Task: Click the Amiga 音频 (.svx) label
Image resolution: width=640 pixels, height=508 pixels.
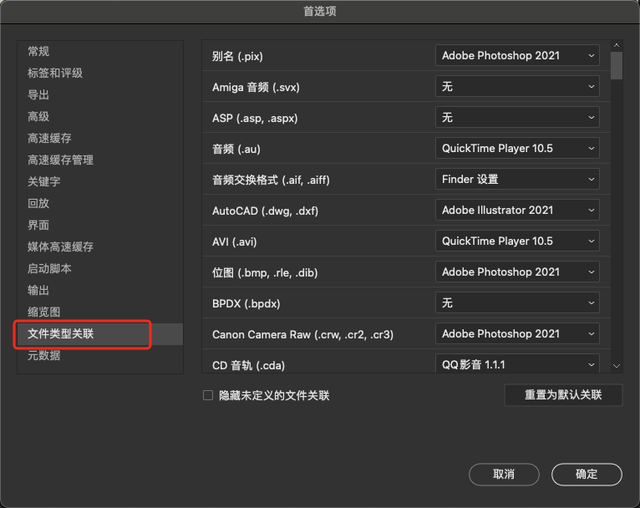Action: pyautogui.click(x=256, y=87)
